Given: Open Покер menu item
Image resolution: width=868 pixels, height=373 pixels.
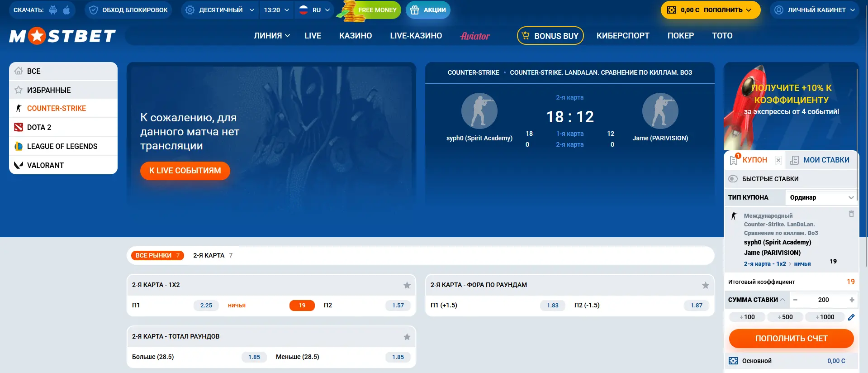Looking at the screenshot, I should coord(681,36).
